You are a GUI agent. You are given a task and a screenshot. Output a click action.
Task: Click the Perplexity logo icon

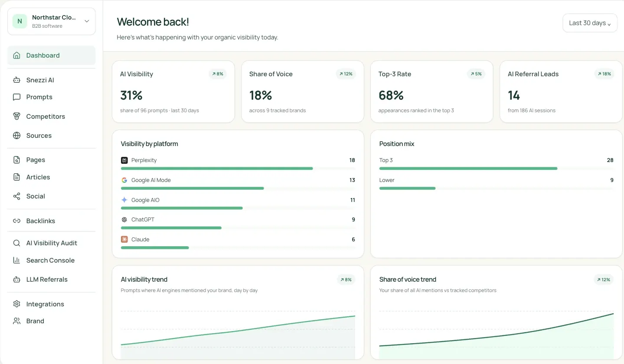tap(124, 160)
